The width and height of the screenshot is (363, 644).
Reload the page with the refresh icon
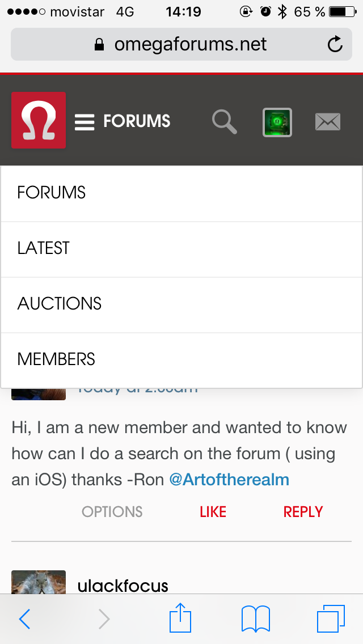pos(335,44)
